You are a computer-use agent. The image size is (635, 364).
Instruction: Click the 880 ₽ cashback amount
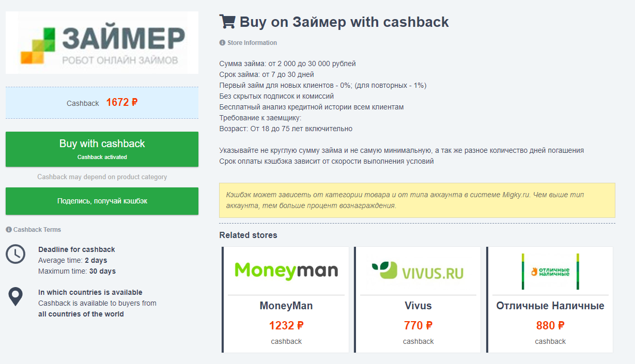550,325
